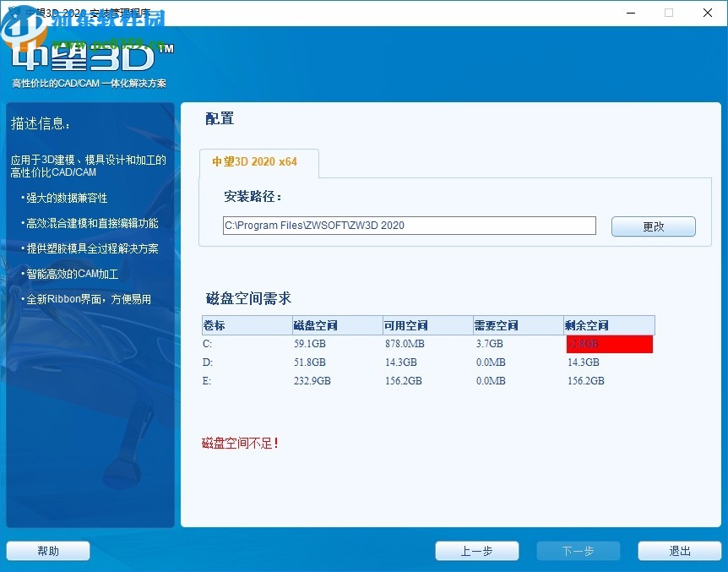Screen dimensions: 728x572
Task: Click the 卷标 column header
Action: 247,325
